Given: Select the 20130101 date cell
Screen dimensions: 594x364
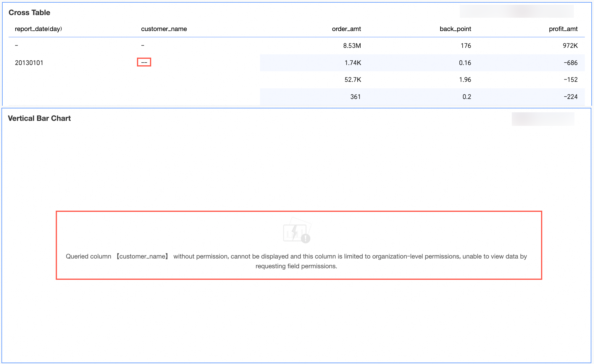Looking at the screenshot, I should pos(29,63).
